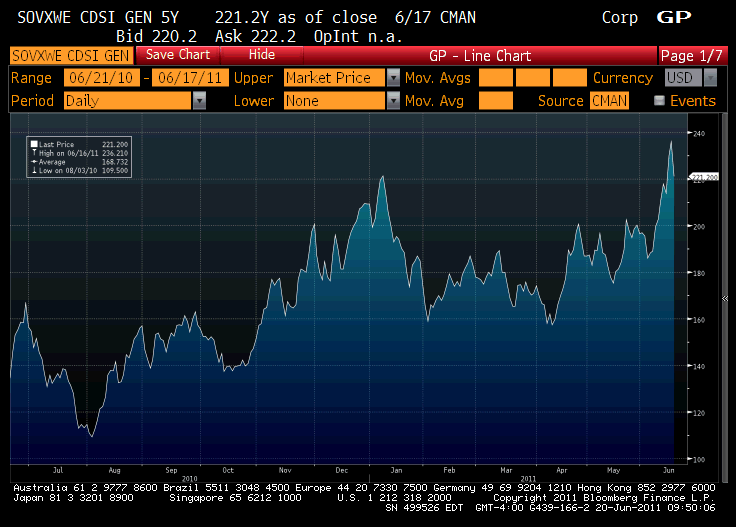Click the Jul month label on x-axis
Screen dimensions: 736x527
[58, 470]
